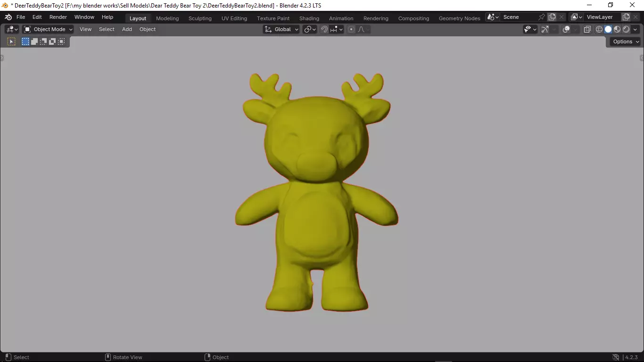Viewport: 644px width, 362px height.
Task: Choose the Set New Selection mode icon
Action: coord(25,41)
